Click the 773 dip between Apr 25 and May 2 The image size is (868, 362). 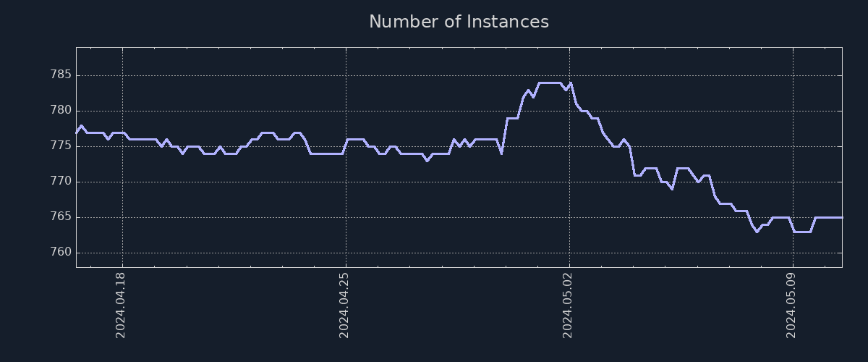[x=427, y=160]
